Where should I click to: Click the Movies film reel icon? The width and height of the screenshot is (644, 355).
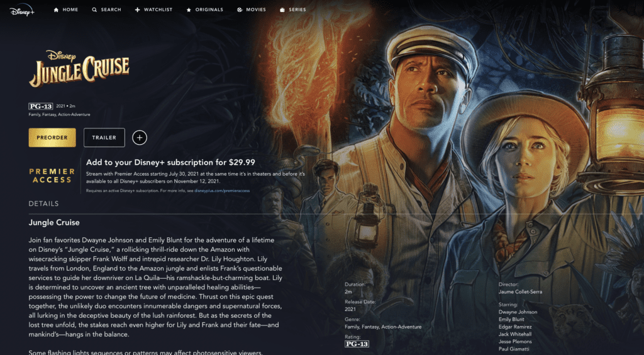(240, 9)
